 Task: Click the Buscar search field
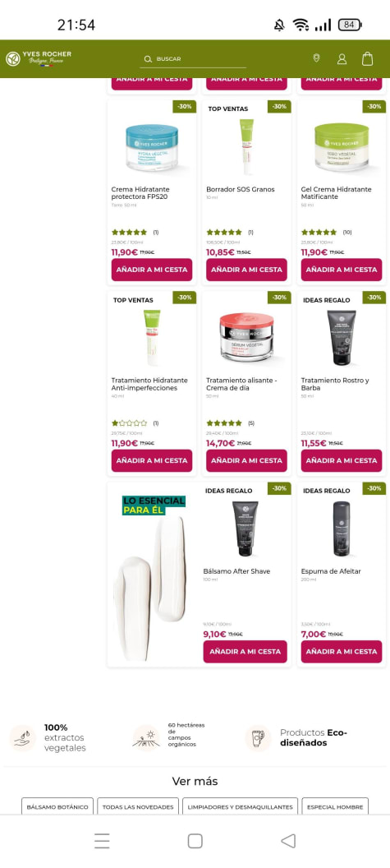click(x=193, y=58)
